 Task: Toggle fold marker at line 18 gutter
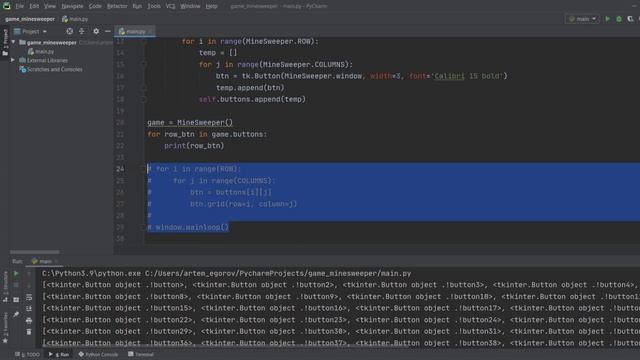144,99
